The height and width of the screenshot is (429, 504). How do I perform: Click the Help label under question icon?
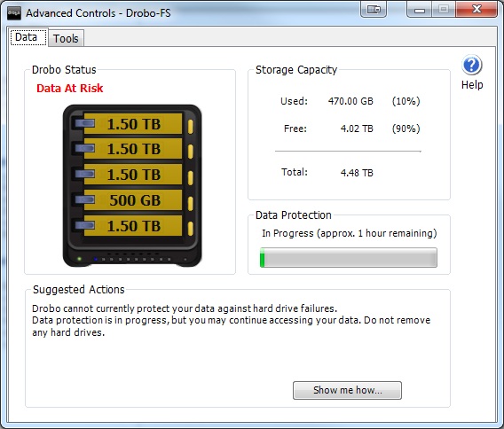[x=472, y=85]
